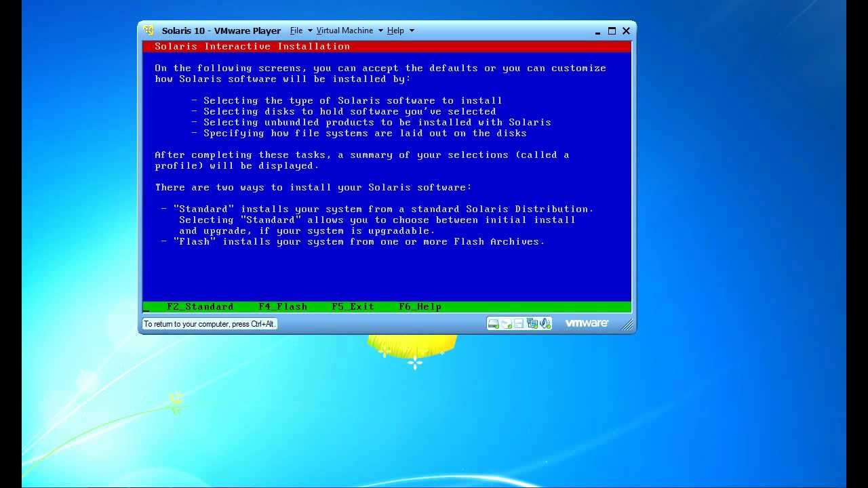Click the vmware logo in status bar
Screen dimensions: 868x488
point(587,323)
